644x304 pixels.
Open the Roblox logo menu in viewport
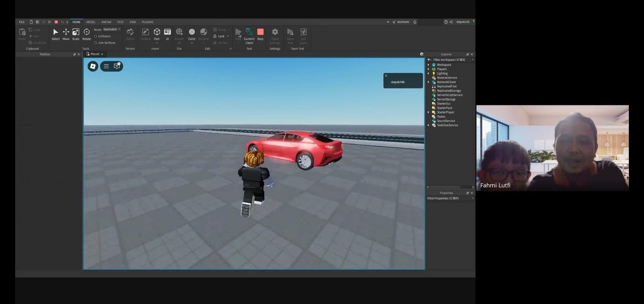(x=93, y=66)
